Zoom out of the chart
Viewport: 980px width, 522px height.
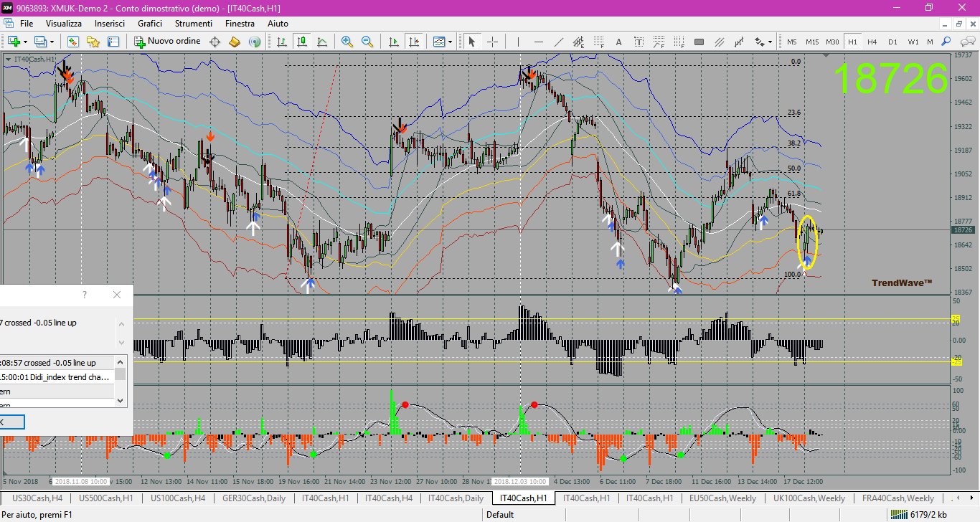367,42
